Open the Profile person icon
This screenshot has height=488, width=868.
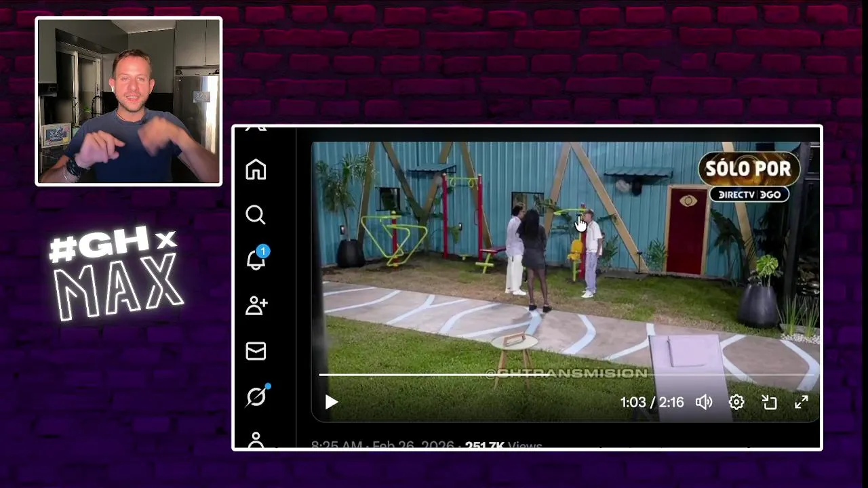pos(256,440)
